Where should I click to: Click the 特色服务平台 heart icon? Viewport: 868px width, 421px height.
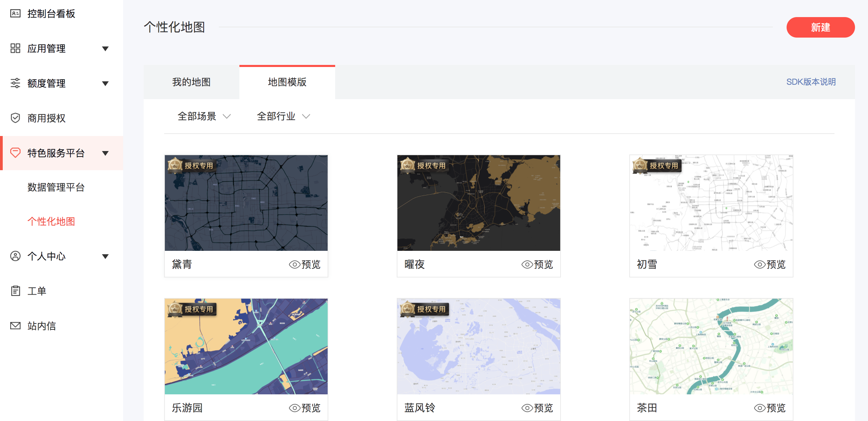[x=15, y=153]
